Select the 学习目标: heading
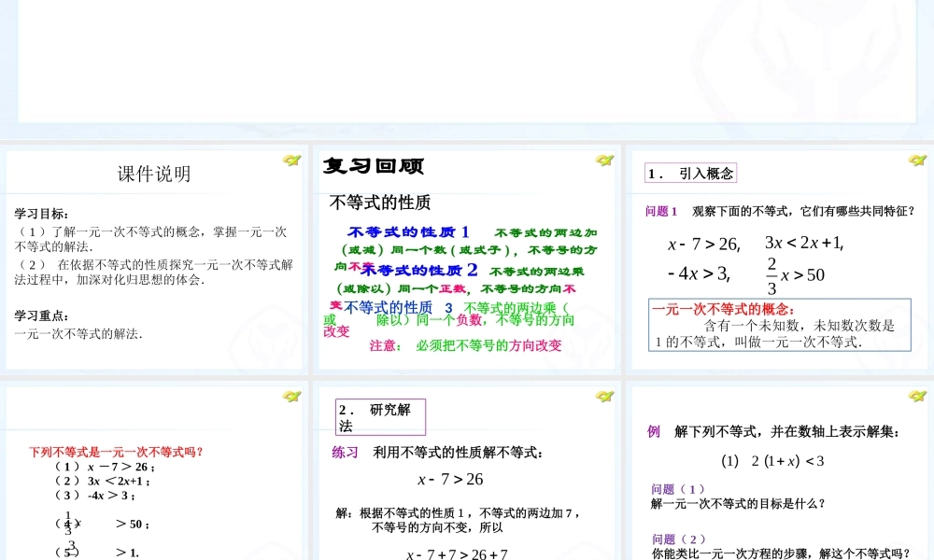The width and height of the screenshot is (934, 560). pos(42,214)
